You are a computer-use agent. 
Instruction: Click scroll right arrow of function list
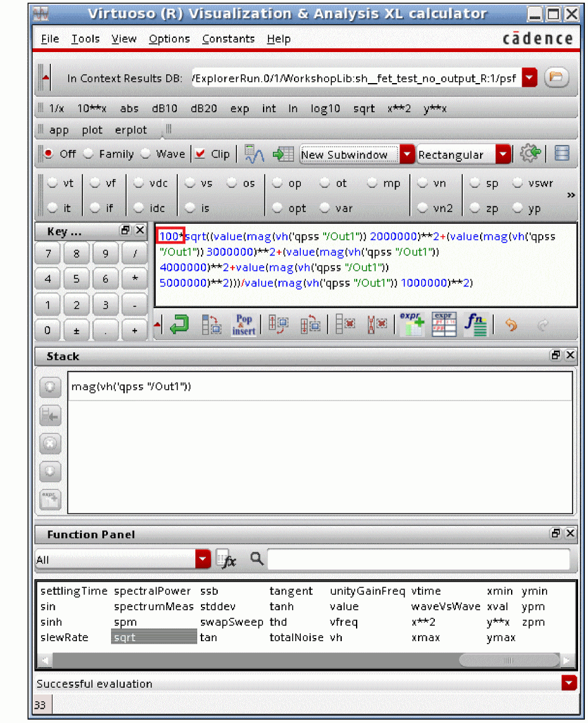[567, 660]
